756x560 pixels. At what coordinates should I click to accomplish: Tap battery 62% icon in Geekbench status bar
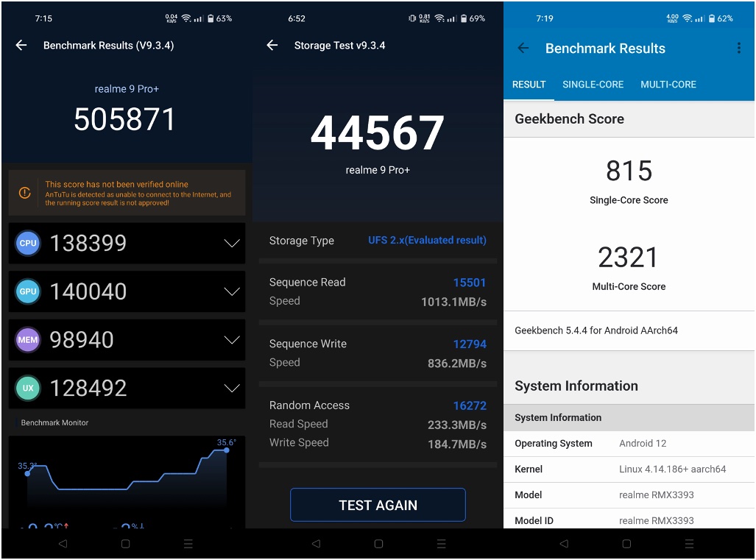(x=712, y=18)
